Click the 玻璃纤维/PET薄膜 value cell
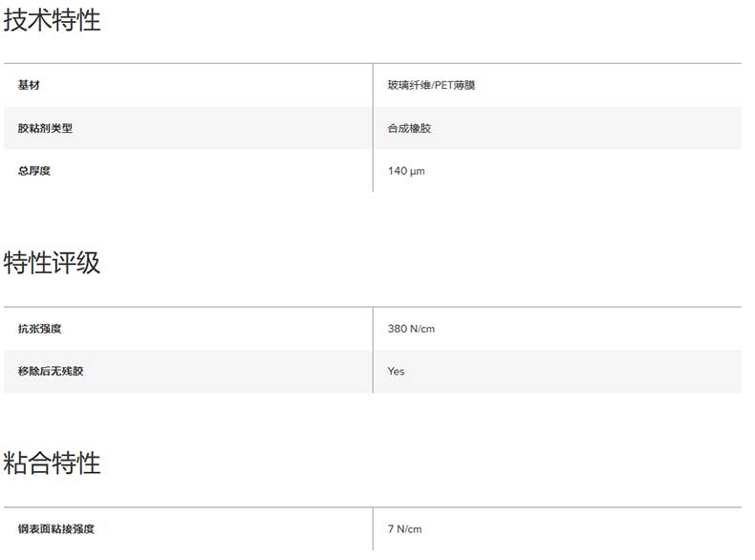 (x=431, y=85)
